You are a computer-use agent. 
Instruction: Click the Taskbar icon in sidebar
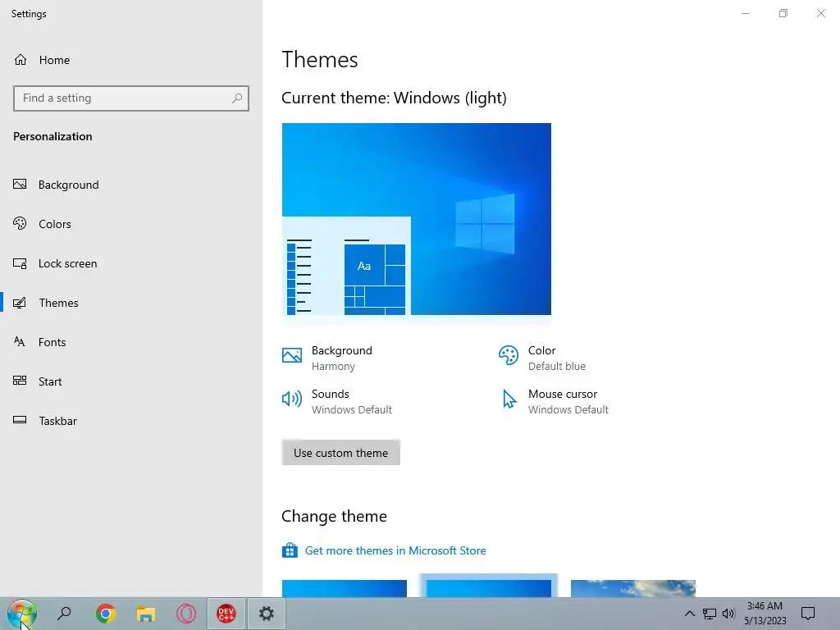coord(20,420)
